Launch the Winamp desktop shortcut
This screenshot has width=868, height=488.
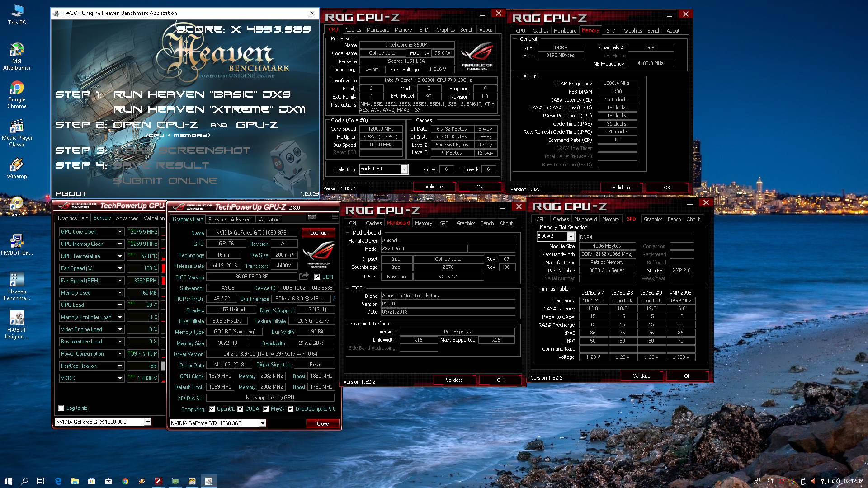click(17, 168)
